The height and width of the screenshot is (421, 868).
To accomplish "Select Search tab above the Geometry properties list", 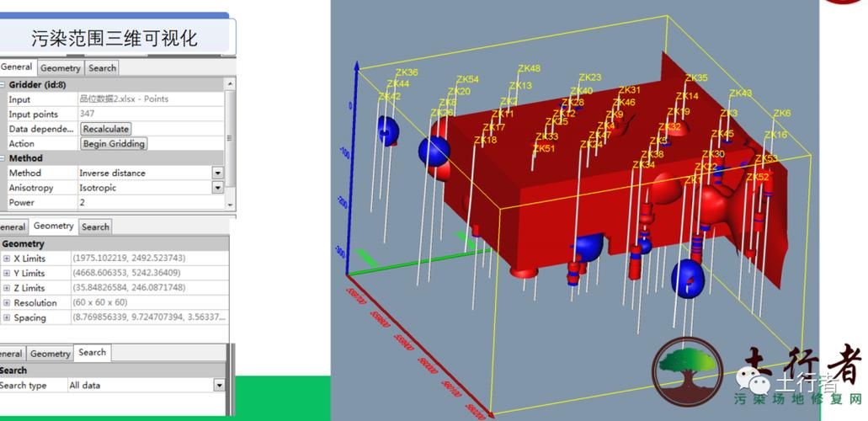I will [x=95, y=226].
